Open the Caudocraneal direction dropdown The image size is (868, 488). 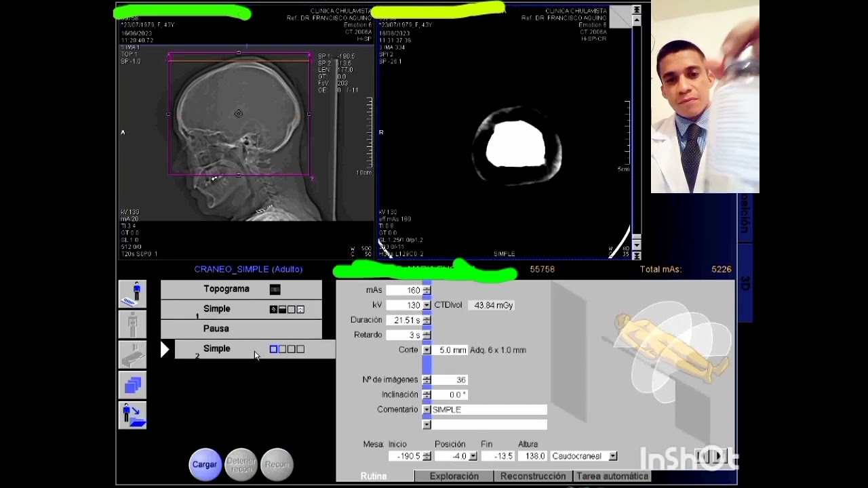tap(613, 456)
